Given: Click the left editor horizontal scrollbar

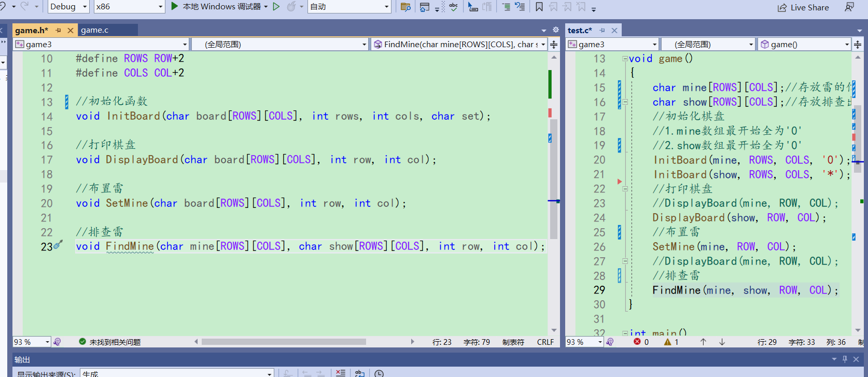Looking at the screenshot, I should [x=284, y=342].
